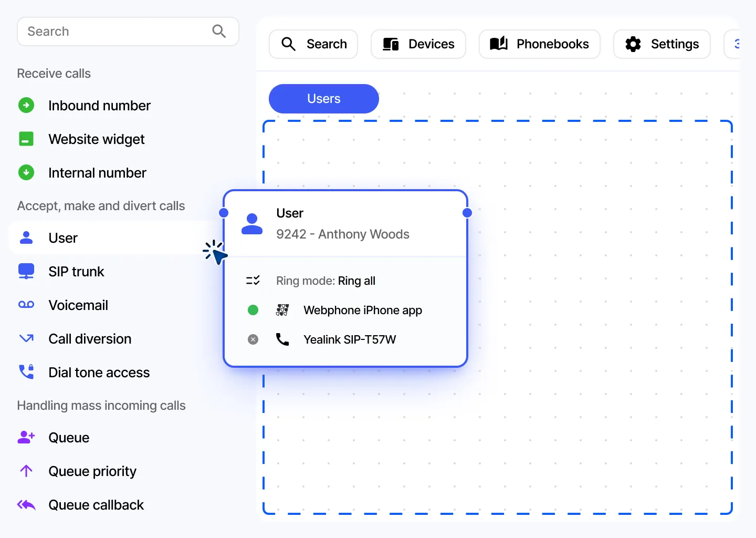Click the Dial tone access phone-lock icon
756x538 pixels.
26,372
